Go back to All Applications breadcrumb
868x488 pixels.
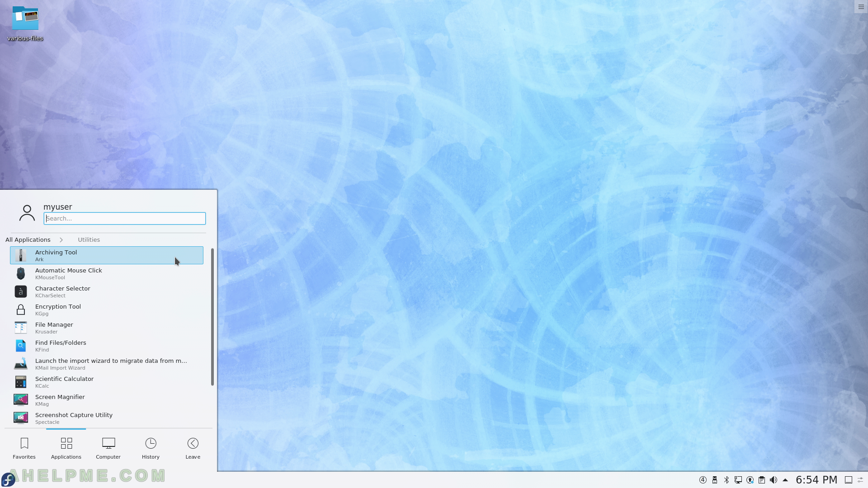(x=28, y=240)
